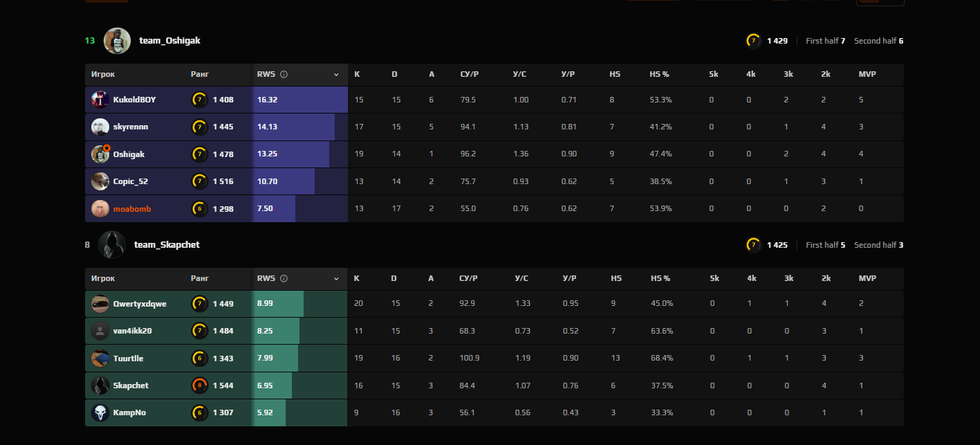
Task: Click skyrennn's player avatar
Action: pos(100,127)
